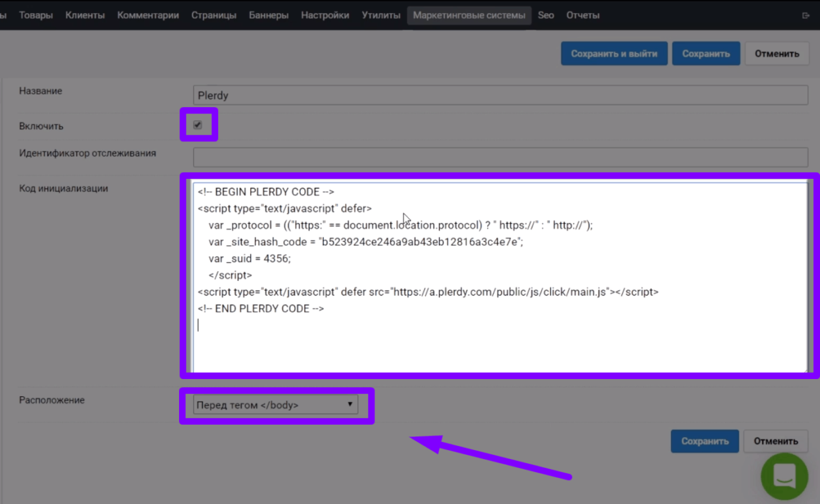Toggle the Включить checkbox
The width and height of the screenshot is (820, 504).
(198, 125)
